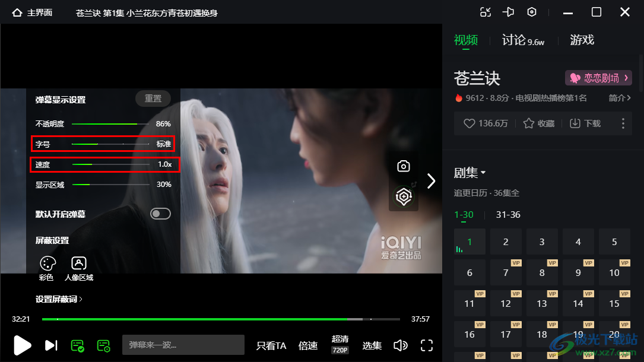Open the 选集 episode selector

372,345
